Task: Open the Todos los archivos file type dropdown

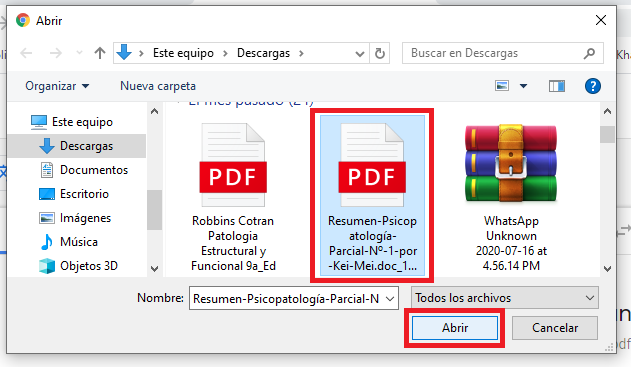Action: [x=505, y=298]
